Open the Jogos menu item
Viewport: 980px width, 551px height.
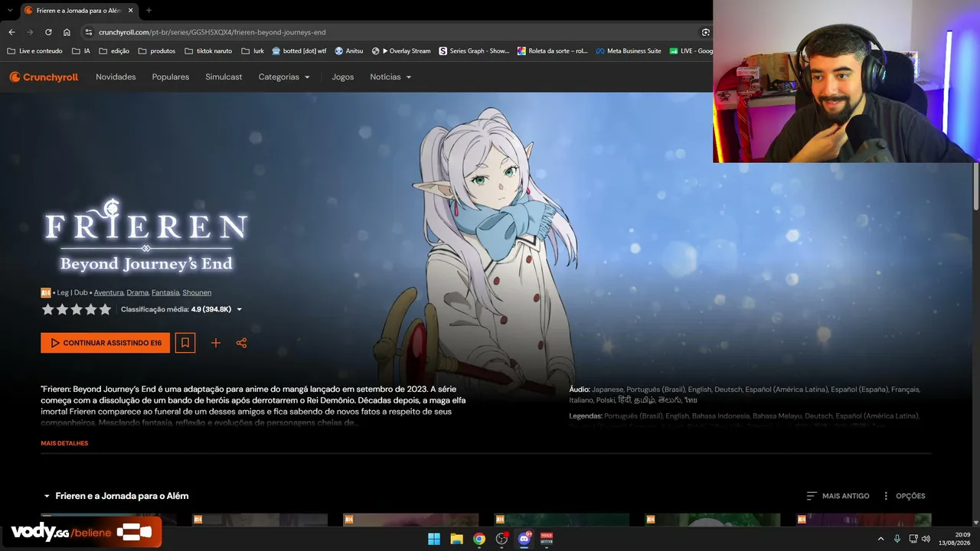[x=343, y=77]
